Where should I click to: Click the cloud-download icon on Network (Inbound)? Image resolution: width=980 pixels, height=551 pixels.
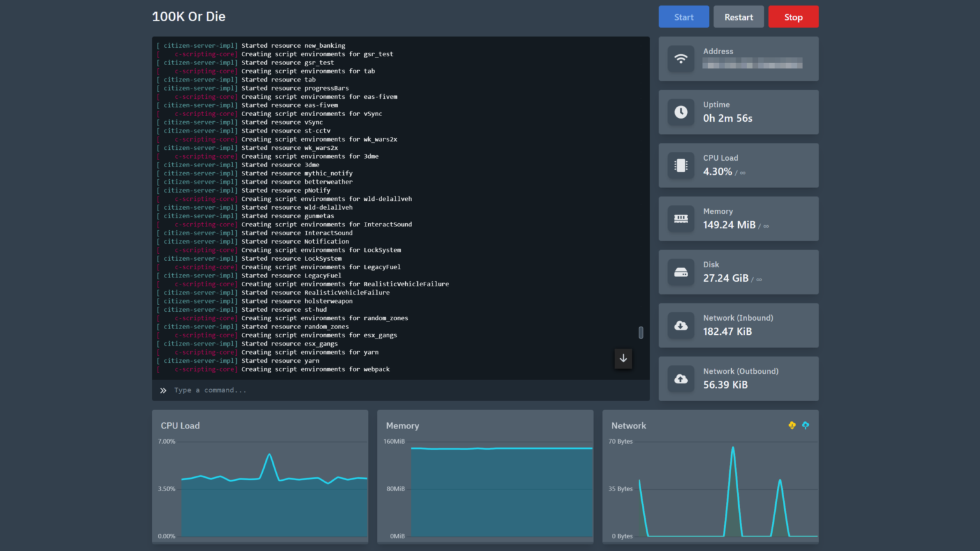click(681, 325)
